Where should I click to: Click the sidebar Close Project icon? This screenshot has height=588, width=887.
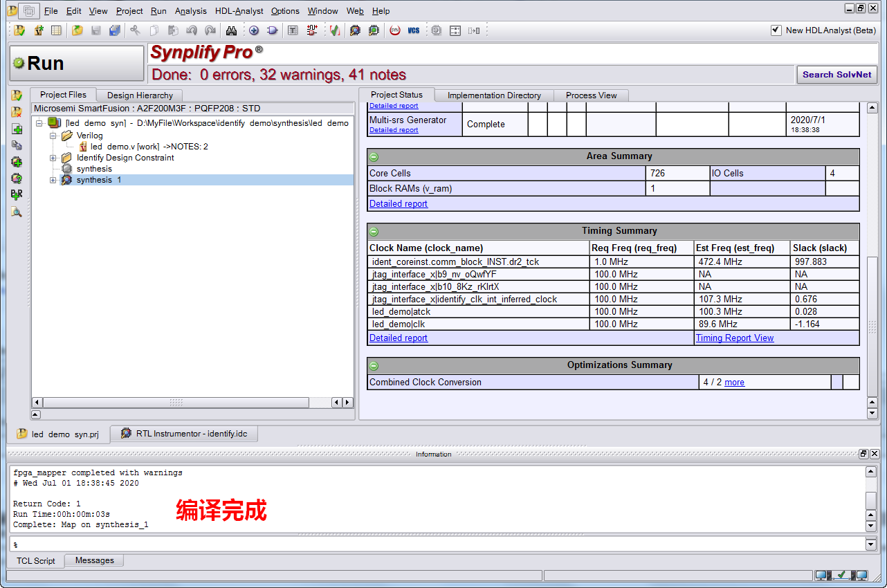pyautogui.click(x=17, y=112)
